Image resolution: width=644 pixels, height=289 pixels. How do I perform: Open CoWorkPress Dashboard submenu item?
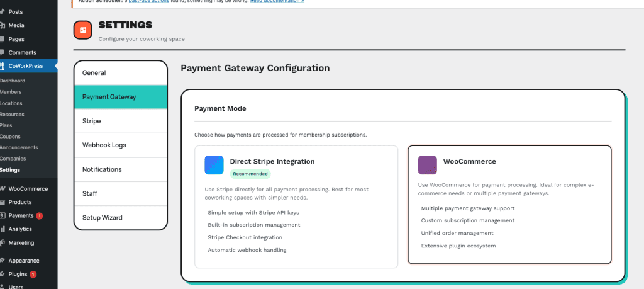[13, 81]
